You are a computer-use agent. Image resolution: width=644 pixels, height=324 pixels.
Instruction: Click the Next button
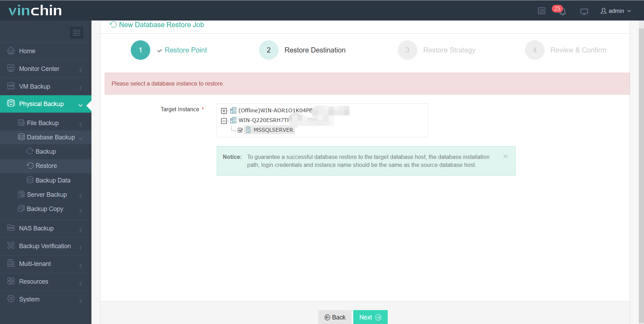pos(370,317)
